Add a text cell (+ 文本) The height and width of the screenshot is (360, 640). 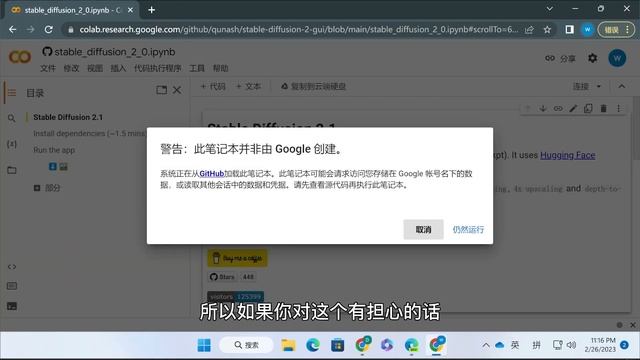point(248,86)
